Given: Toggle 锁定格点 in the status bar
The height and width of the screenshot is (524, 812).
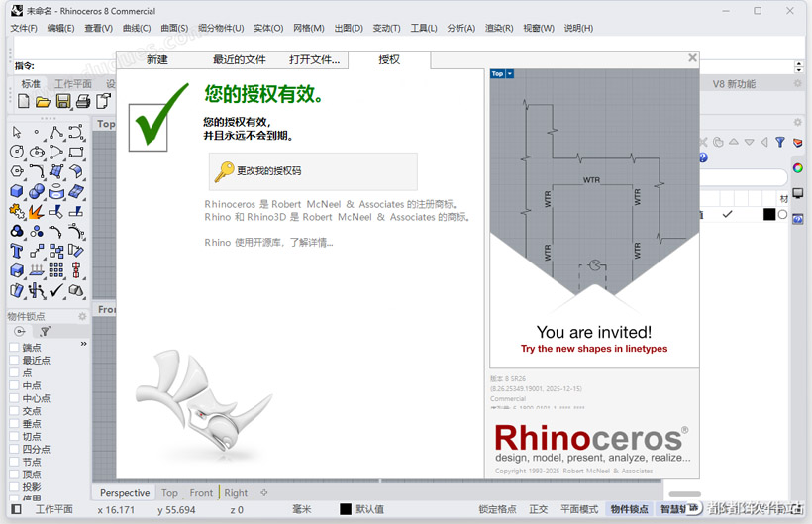Looking at the screenshot, I should 497,509.
